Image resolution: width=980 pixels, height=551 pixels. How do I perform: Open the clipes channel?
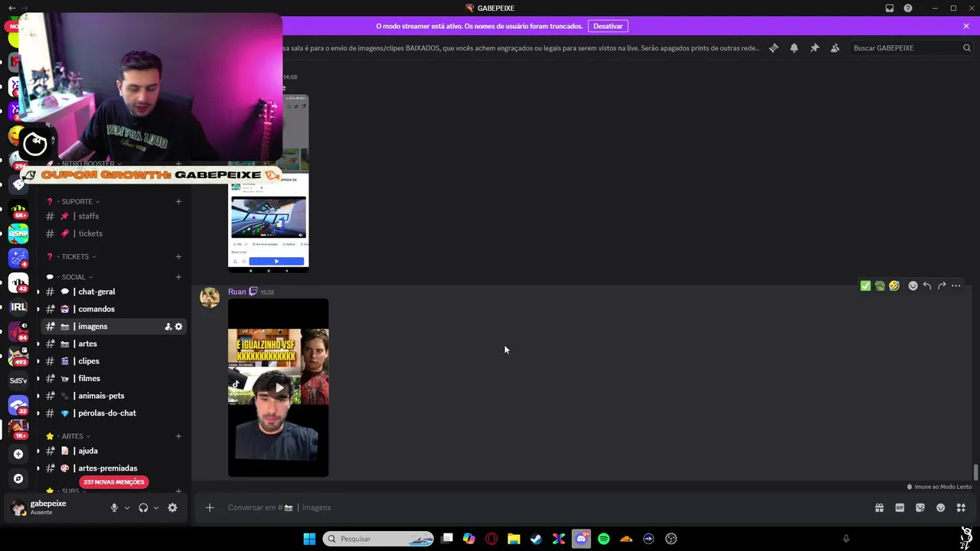[114, 361]
